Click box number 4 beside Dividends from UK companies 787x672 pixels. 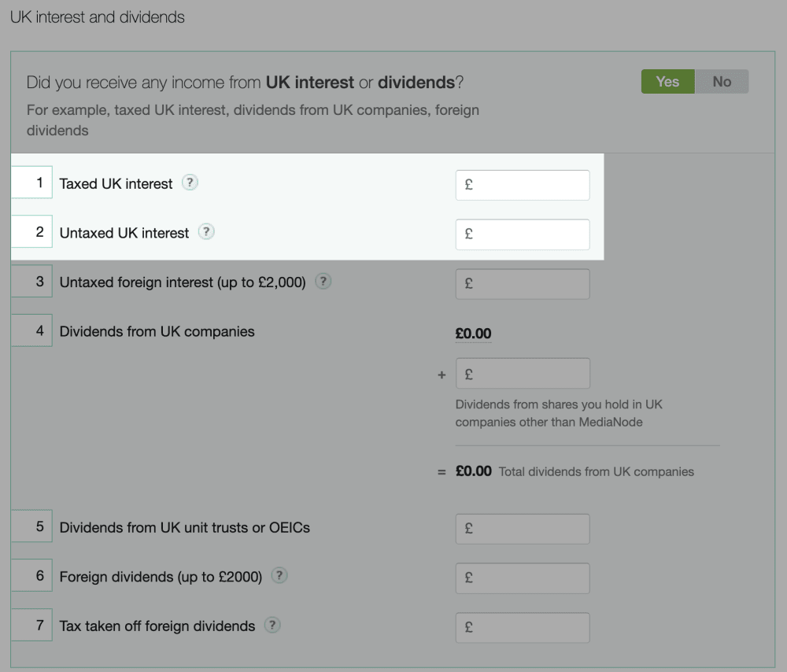32,330
